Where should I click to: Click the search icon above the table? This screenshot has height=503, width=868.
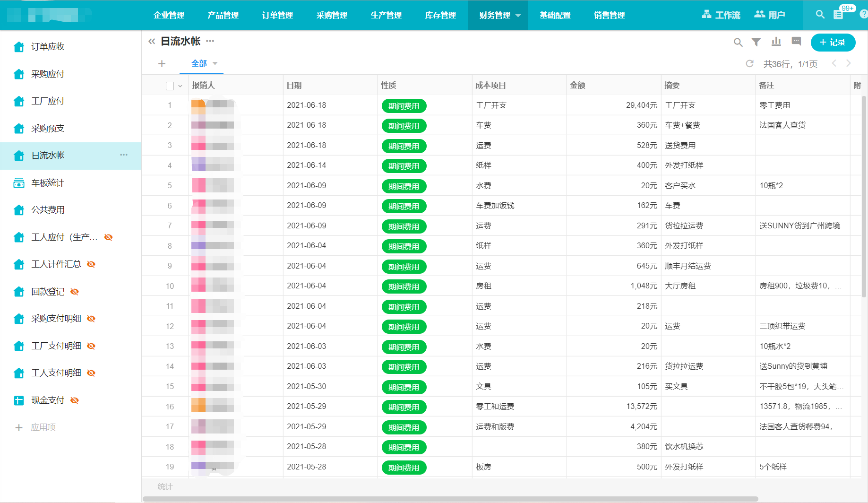point(738,43)
